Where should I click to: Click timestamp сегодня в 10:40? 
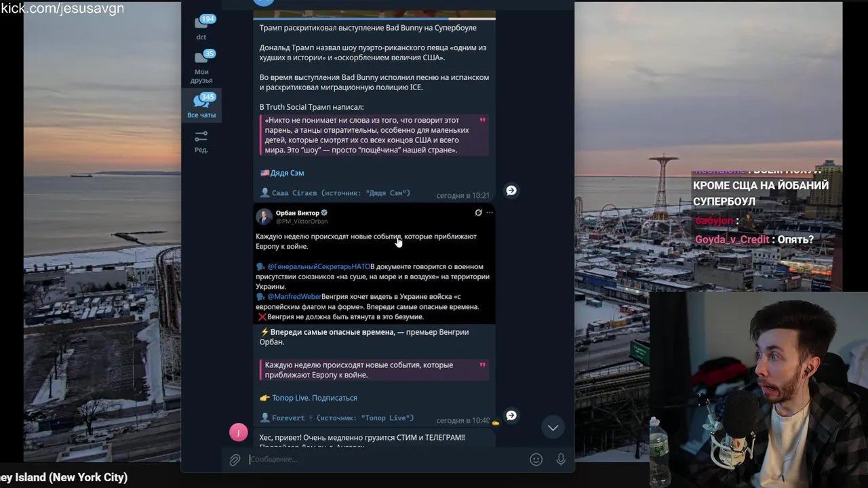point(462,420)
